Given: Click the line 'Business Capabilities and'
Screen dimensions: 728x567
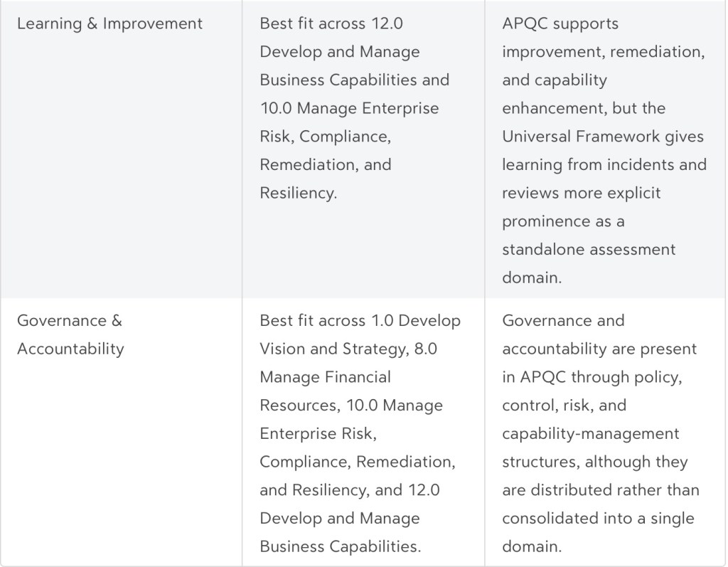Looking at the screenshot, I should point(354,80).
